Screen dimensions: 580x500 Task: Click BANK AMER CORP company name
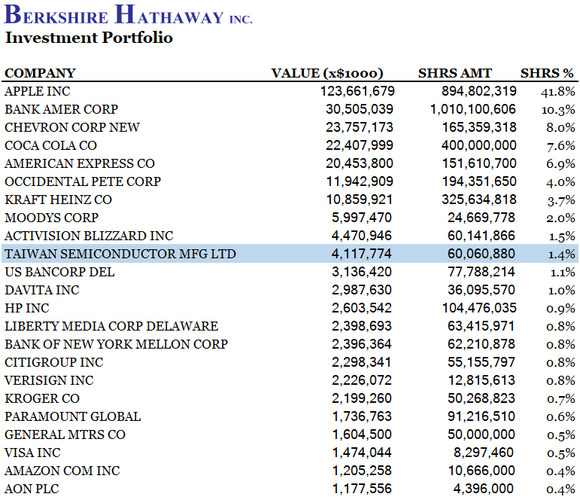pos(61,109)
